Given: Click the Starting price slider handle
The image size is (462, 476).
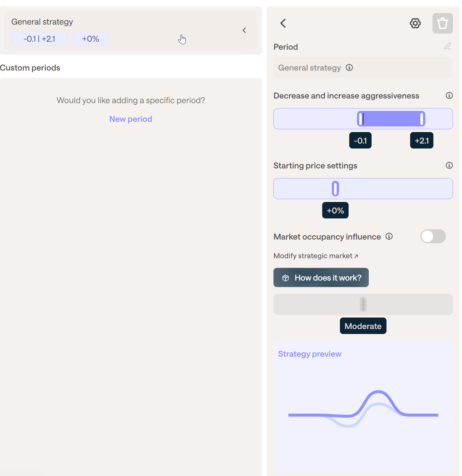Looking at the screenshot, I should (335, 189).
